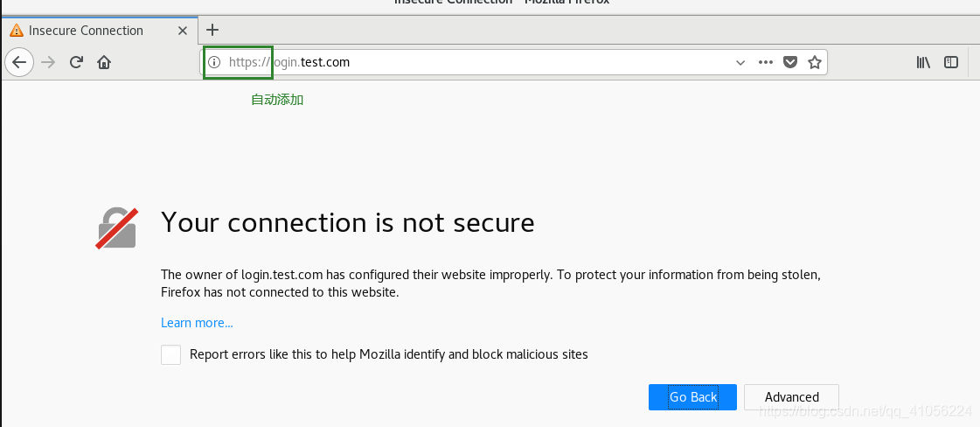980x427 pixels.
Task: Reload the current page
Action: pyautogui.click(x=76, y=62)
